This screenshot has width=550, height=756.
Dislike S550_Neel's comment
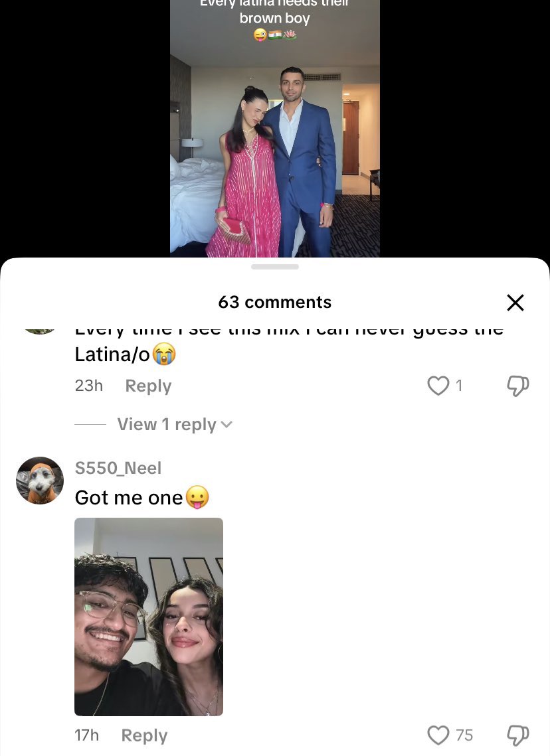tap(517, 735)
